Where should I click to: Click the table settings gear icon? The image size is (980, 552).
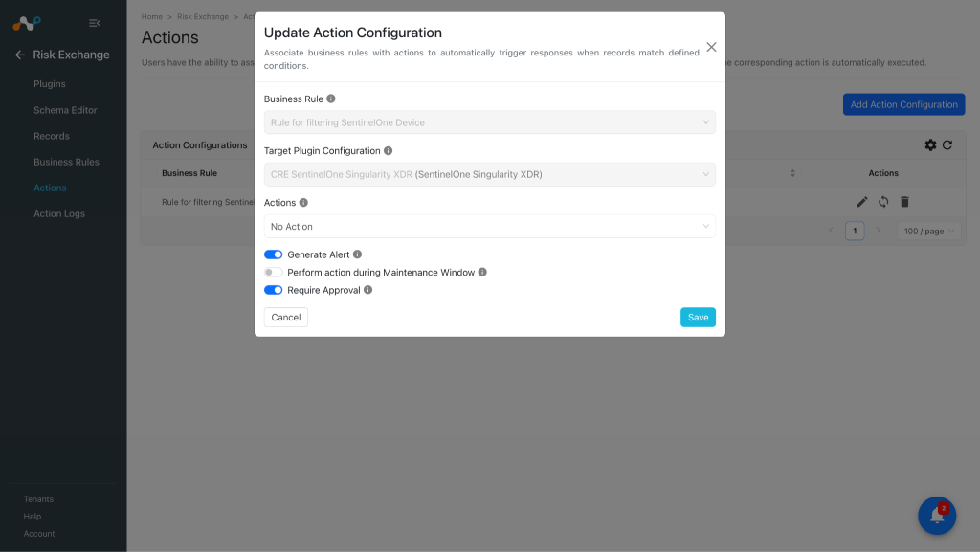(x=930, y=144)
